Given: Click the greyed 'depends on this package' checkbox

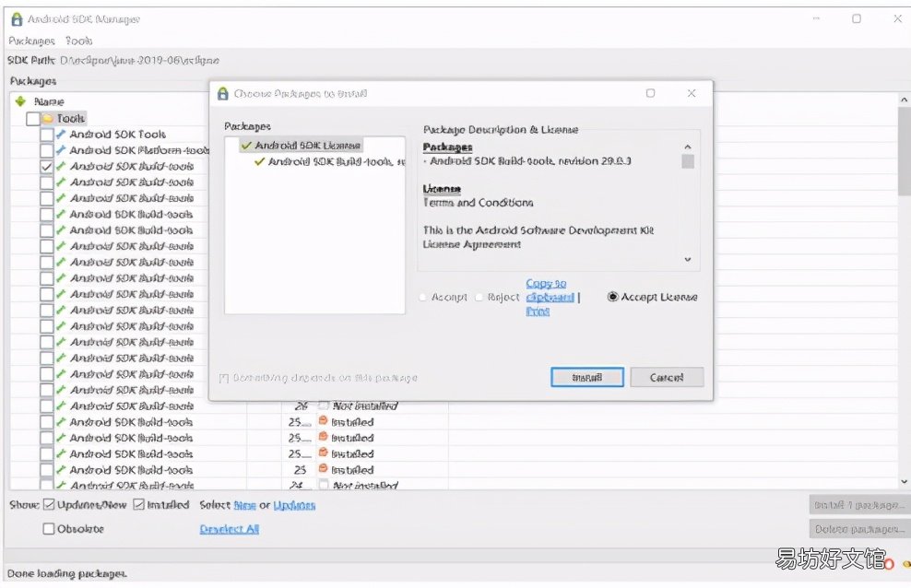Looking at the screenshot, I should coord(224,379).
